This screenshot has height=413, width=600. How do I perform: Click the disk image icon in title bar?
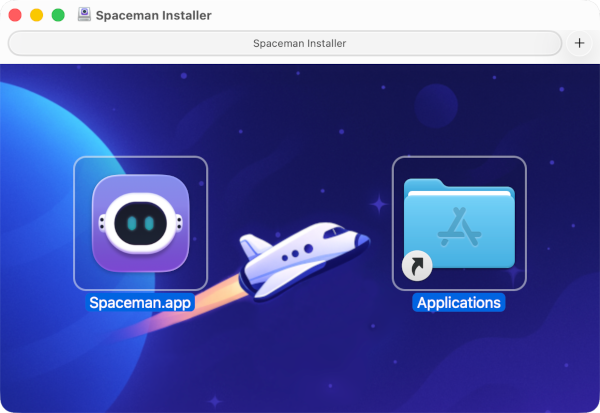pos(84,15)
